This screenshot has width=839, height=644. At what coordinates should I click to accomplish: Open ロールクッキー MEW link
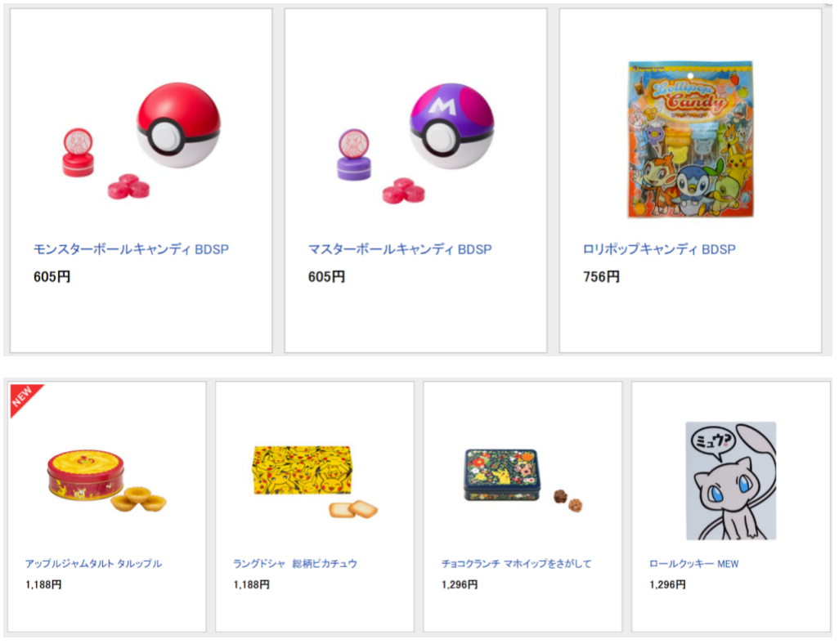click(x=693, y=564)
